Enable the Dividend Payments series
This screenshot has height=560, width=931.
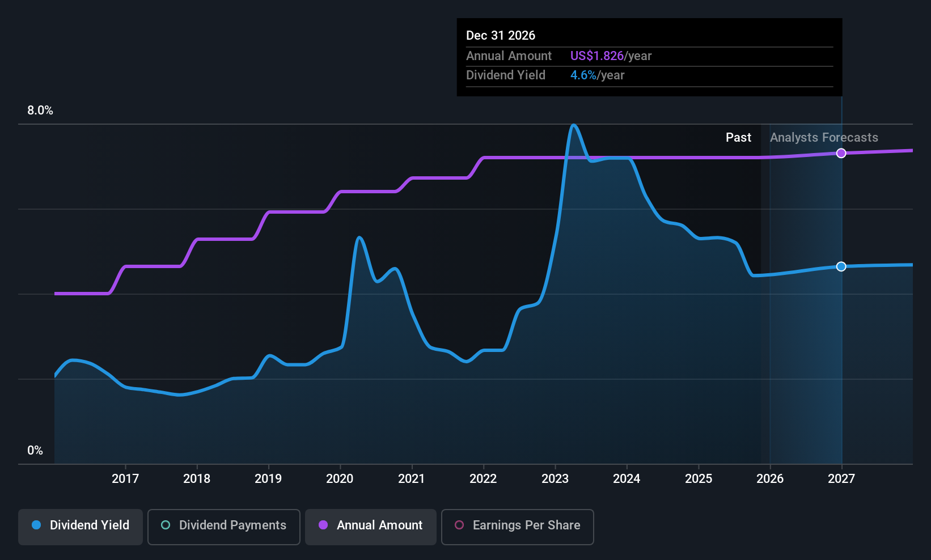pyautogui.click(x=223, y=527)
